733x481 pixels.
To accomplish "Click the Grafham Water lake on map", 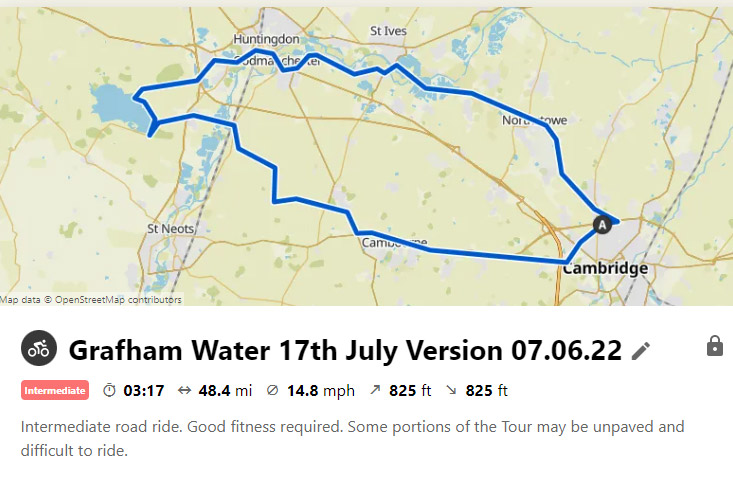I will tap(117, 107).
